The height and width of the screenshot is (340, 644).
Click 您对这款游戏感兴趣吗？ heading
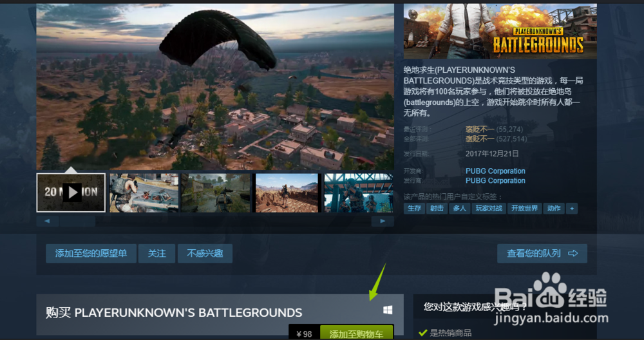[x=476, y=307]
